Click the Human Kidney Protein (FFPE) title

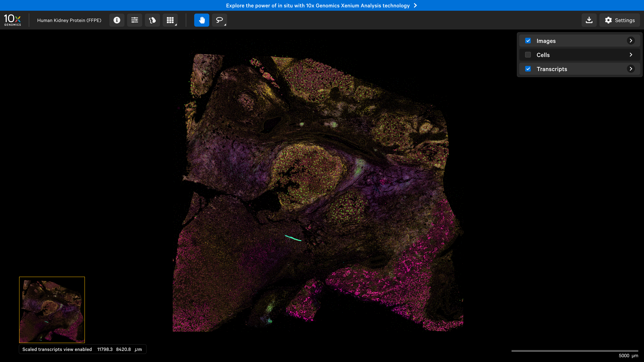pos(69,20)
